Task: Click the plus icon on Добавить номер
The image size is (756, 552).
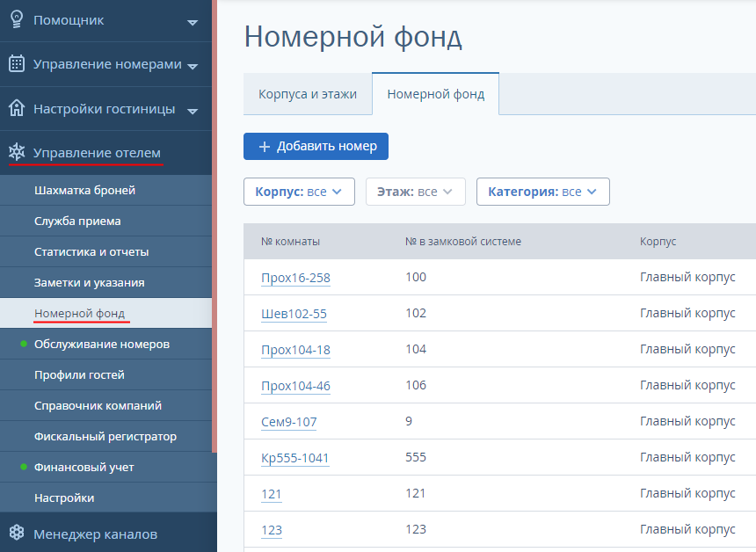Action: click(265, 147)
